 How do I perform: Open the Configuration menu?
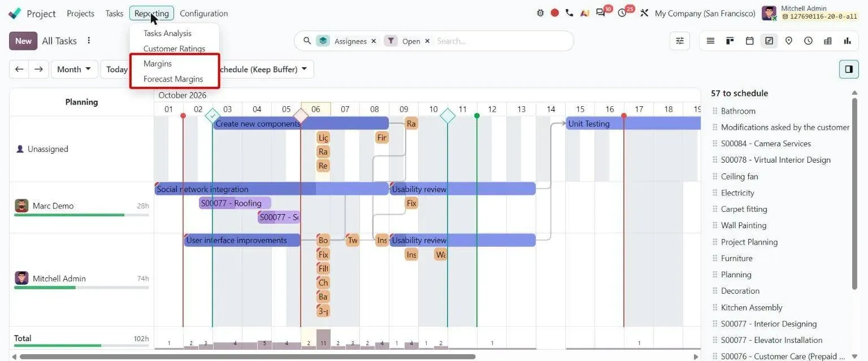click(x=203, y=14)
